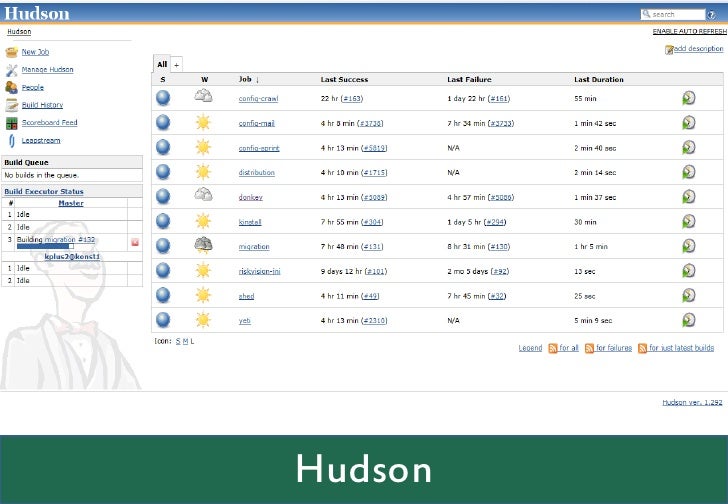The width and height of the screenshot is (728, 504).
Task: Open the Master node link
Action: [71, 203]
